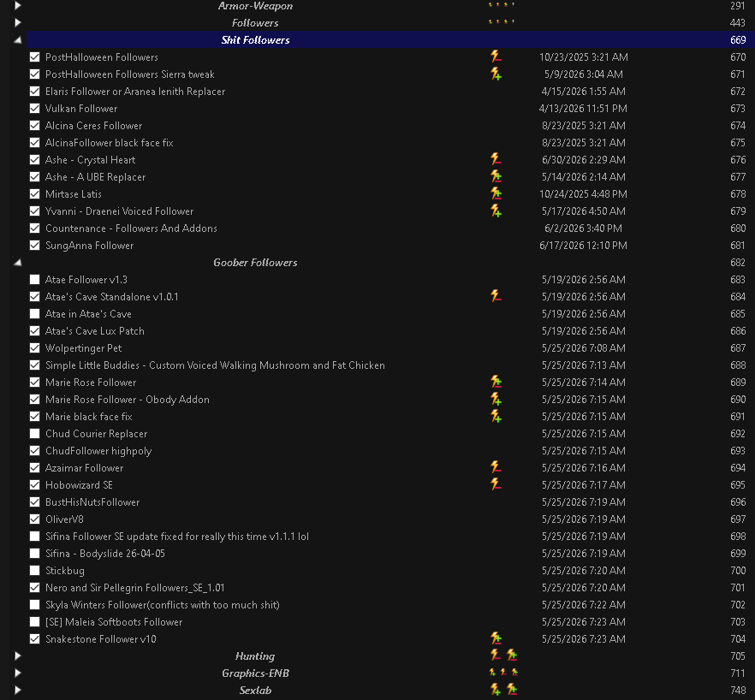The image size is (755, 700).
Task: Check the Stickbug mod checkbox
Action: pos(34,571)
